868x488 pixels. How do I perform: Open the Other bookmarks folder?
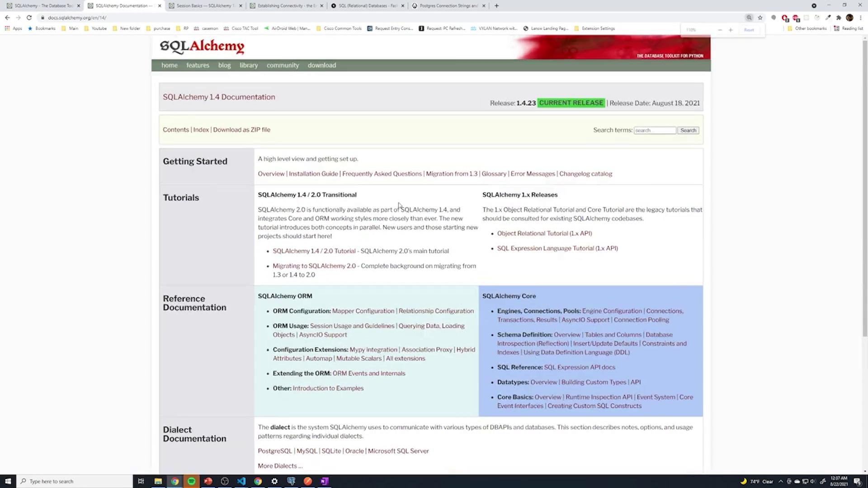tap(807, 28)
